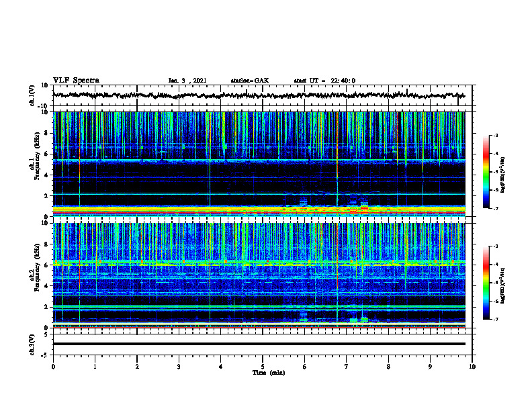Click time axis tick label "1"
This screenshot has height=411, width=532.
tap(95, 367)
